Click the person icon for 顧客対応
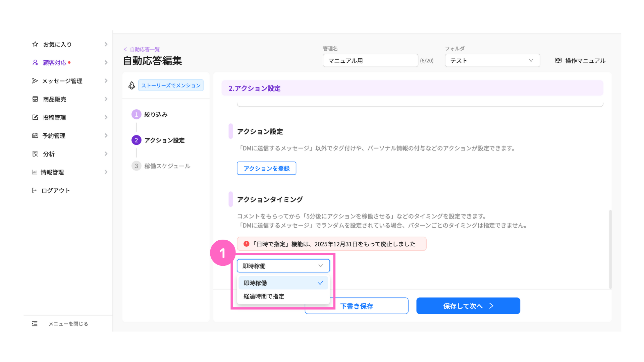Viewport: 644px width, 362px height. tap(35, 63)
